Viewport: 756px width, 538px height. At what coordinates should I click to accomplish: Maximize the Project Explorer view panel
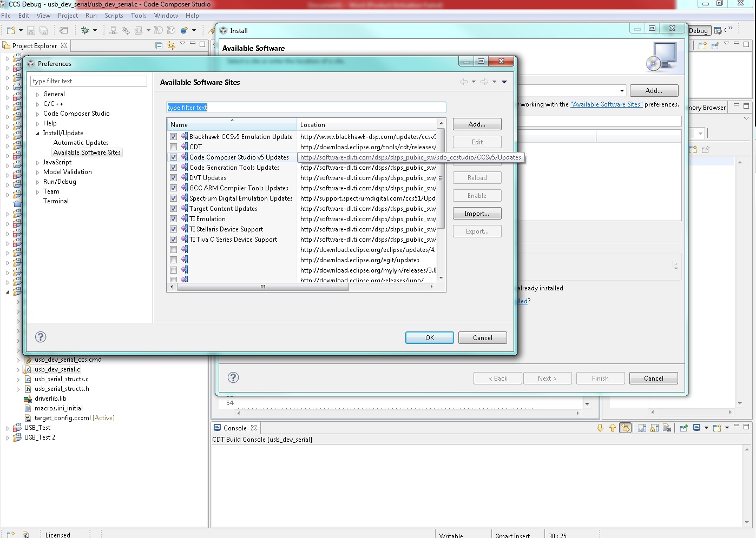pos(202,44)
